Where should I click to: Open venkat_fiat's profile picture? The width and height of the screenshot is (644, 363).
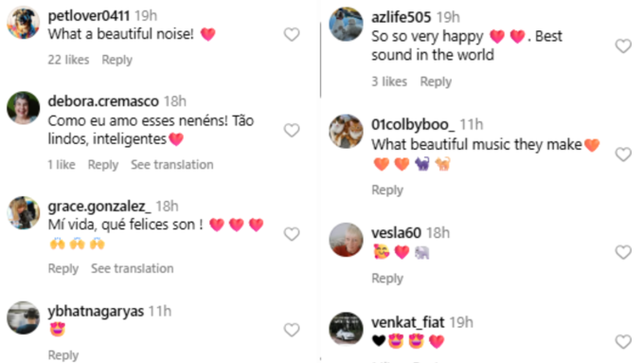pyautogui.click(x=347, y=329)
